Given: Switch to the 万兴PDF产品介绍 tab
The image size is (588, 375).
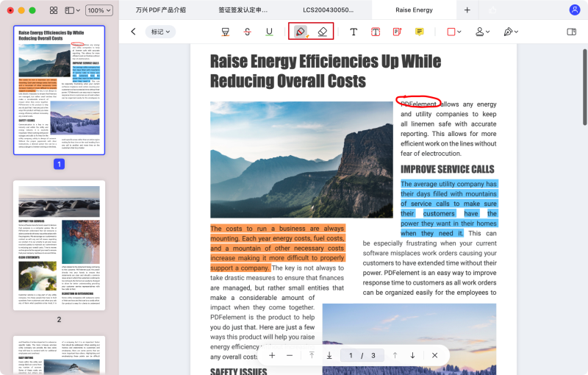Looking at the screenshot, I should click(x=161, y=10).
